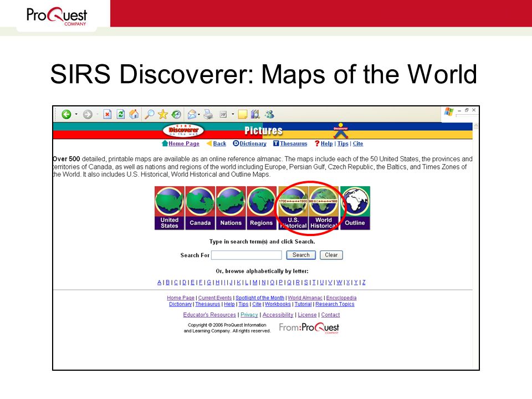Viewport: 532px width, 399px height.
Task: Click the Discoverer star-figure banner icon
Action: coord(341,131)
